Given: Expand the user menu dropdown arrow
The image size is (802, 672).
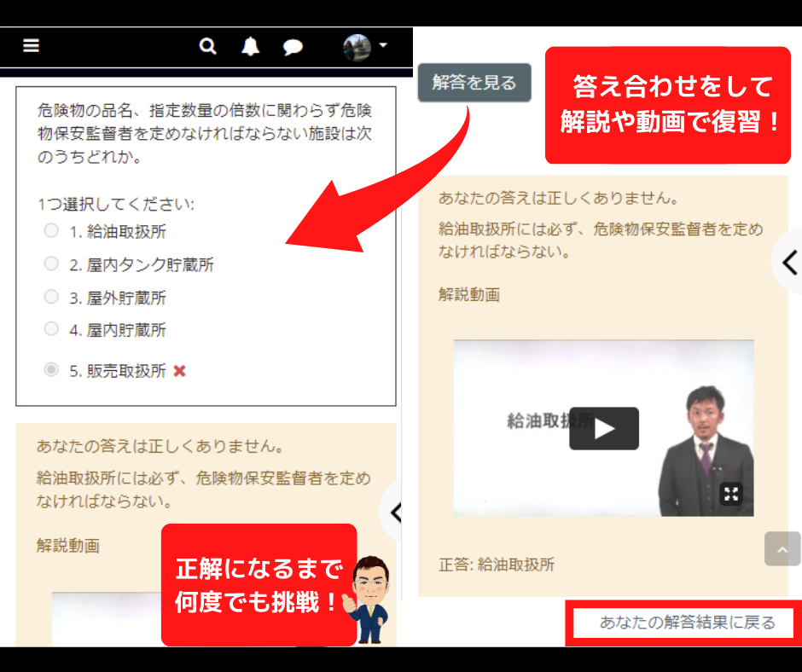Looking at the screenshot, I should click(383, 45).
